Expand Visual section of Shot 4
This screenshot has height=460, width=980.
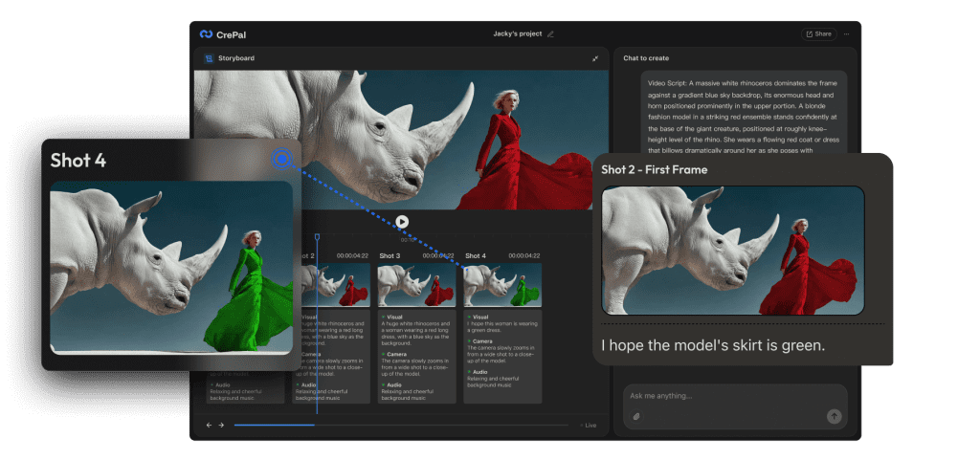[479, 316]
